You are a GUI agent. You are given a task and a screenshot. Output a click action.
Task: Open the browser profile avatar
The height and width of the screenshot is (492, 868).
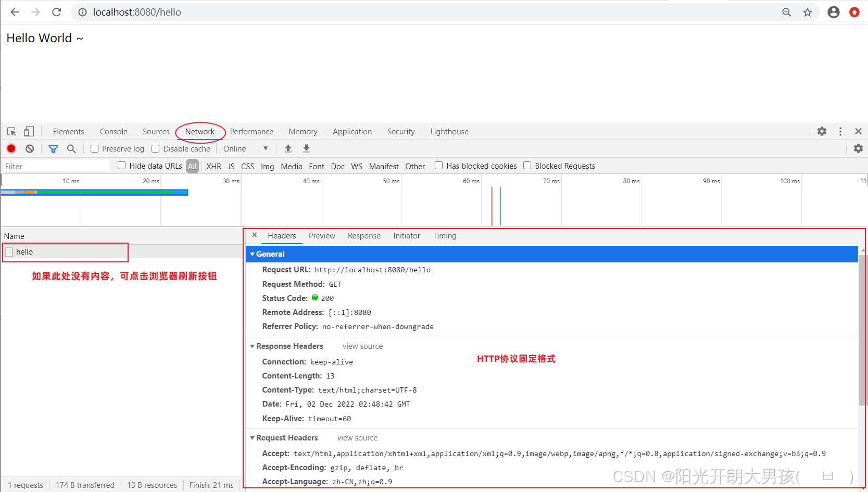[834, 12]
